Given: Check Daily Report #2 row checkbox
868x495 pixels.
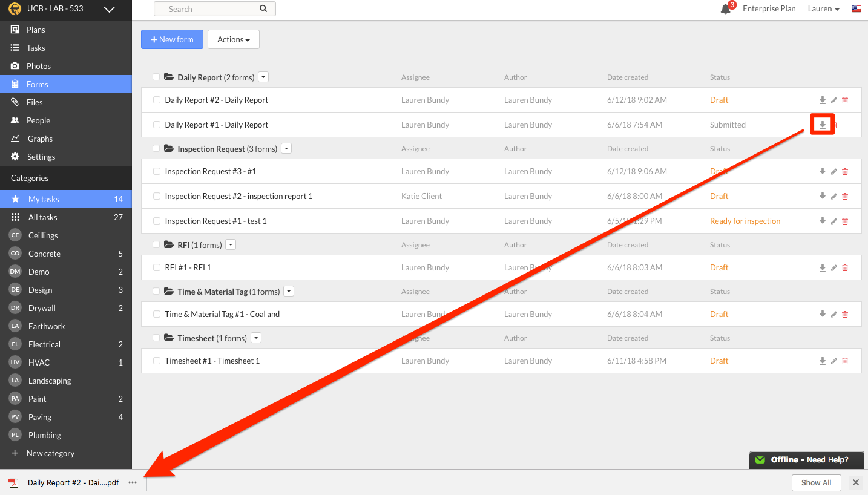Looking at the screenshot, I should coord(157,100).
